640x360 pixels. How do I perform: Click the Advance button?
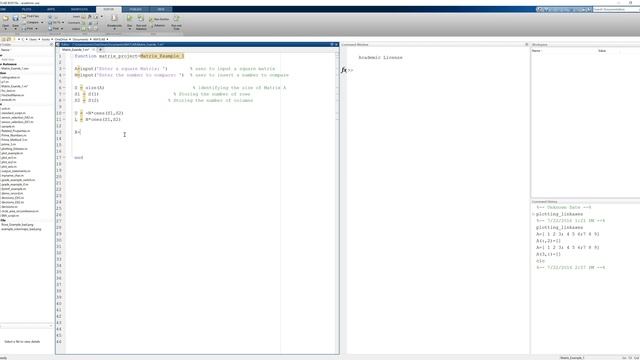tap(157, 25)
